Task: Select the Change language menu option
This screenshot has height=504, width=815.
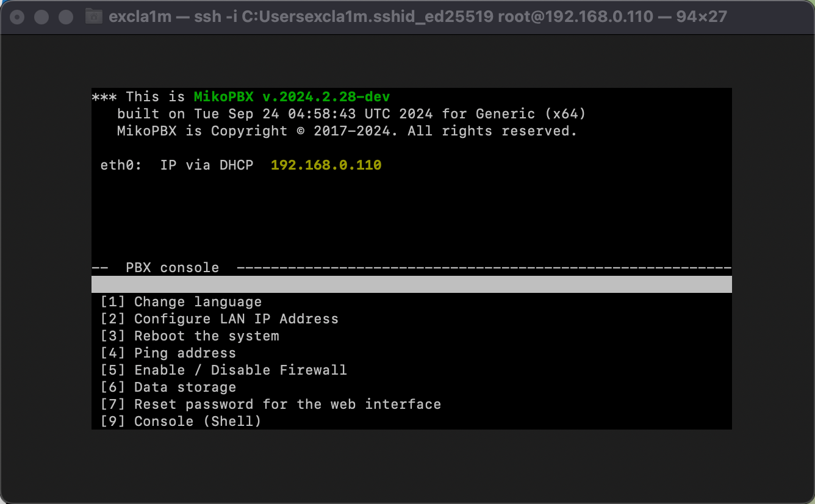Action: pos(181,302)
